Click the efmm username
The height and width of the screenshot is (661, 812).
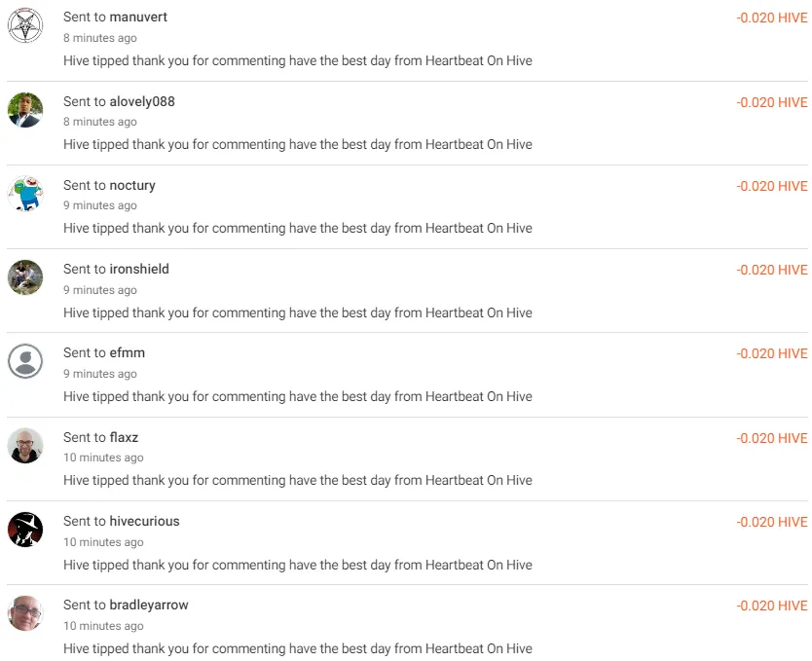(127, 353)
